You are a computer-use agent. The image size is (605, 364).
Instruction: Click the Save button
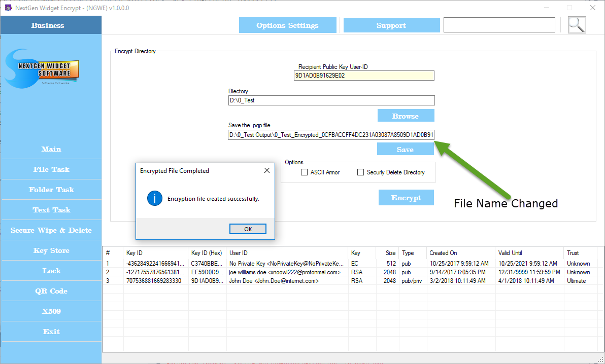tap(405, 149)
